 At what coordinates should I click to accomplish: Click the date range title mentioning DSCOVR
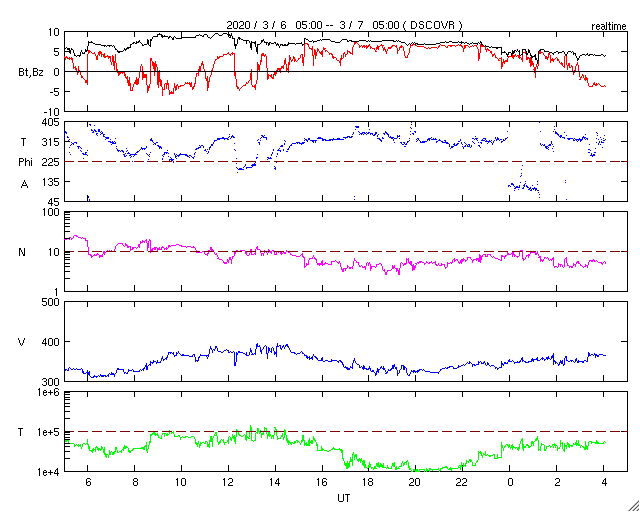pyautogui.click(x=345, y=25)
